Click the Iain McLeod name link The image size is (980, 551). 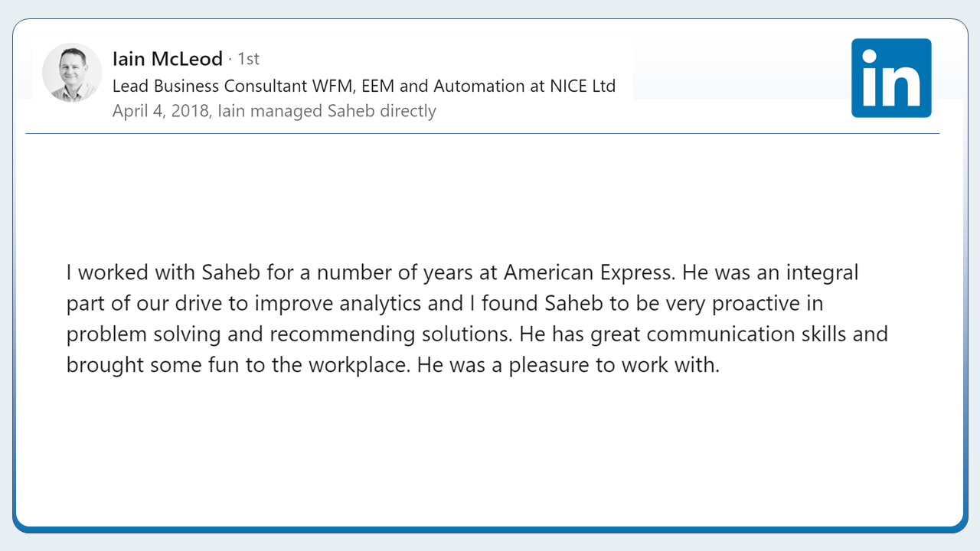click(x=168, y=59)
